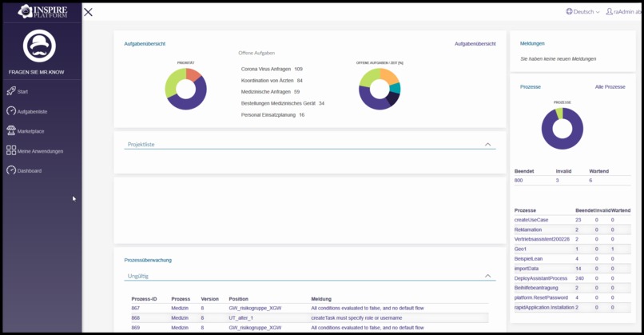Click the createTask must specify role message
Screen dimensions: 644x335
(356, 317)
